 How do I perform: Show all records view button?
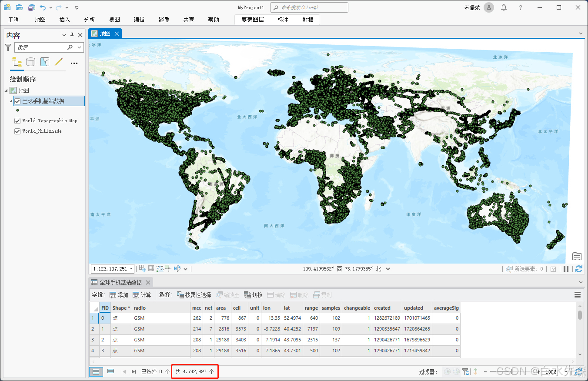tap(96, 371)
